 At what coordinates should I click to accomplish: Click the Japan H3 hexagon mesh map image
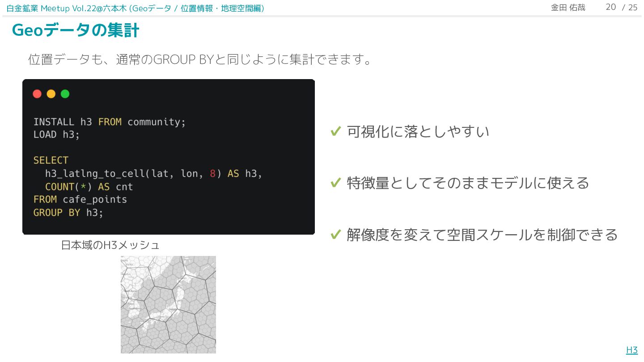pyautogui.click(x=168, y=304)
